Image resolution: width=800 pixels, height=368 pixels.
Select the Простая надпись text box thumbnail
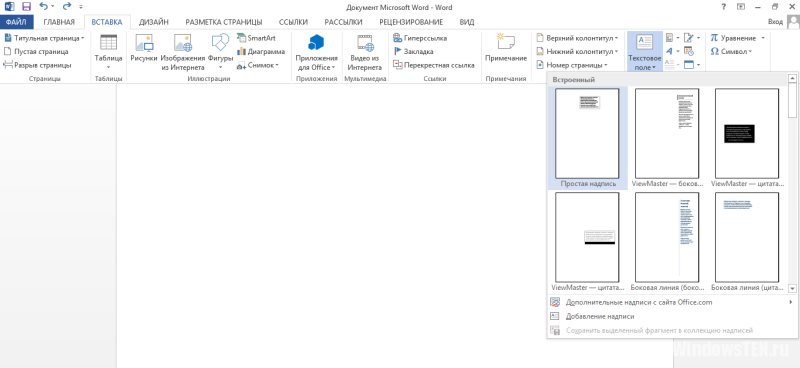(588, 138)
